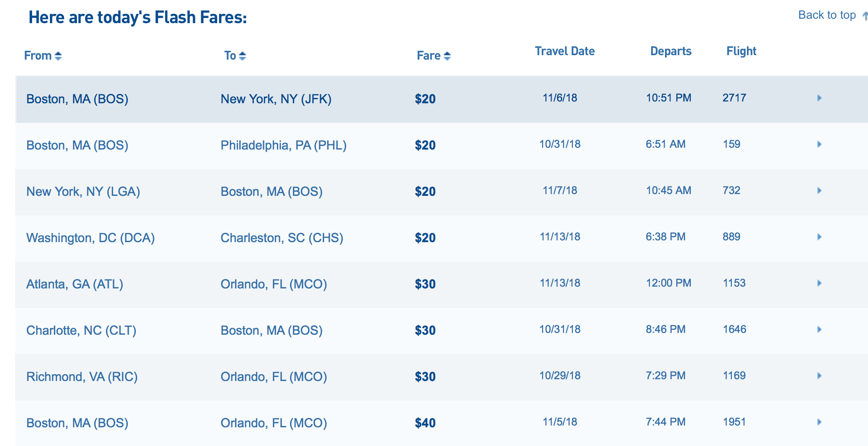Expand the Boston to Philadelphia flight arrow
This screenshot has width=868, height=446.
click(819, 144)
